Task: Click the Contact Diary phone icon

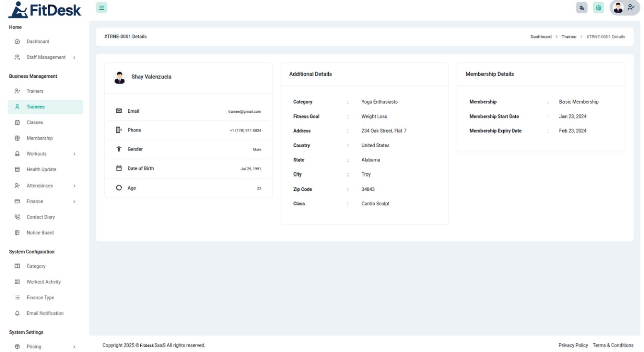Action: 17,217
